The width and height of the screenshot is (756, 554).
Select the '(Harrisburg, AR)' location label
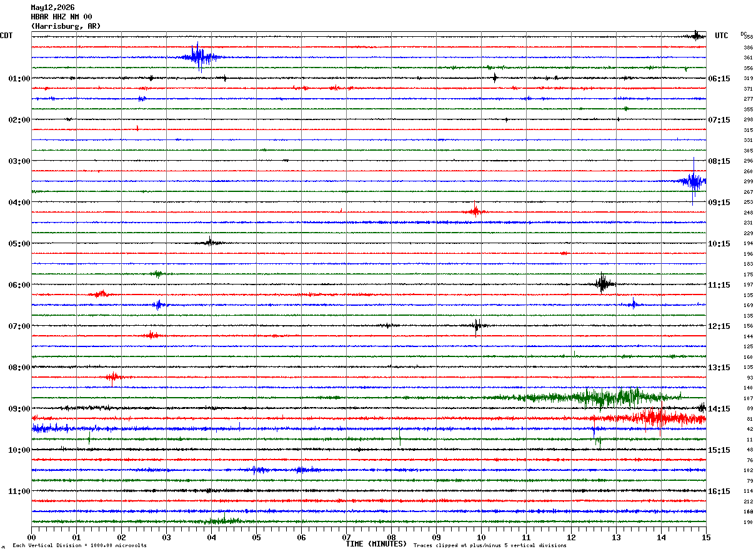[66, 26]
